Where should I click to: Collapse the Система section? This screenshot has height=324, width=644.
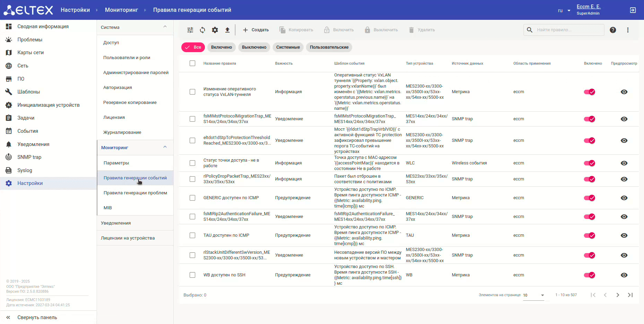(165, 27)
